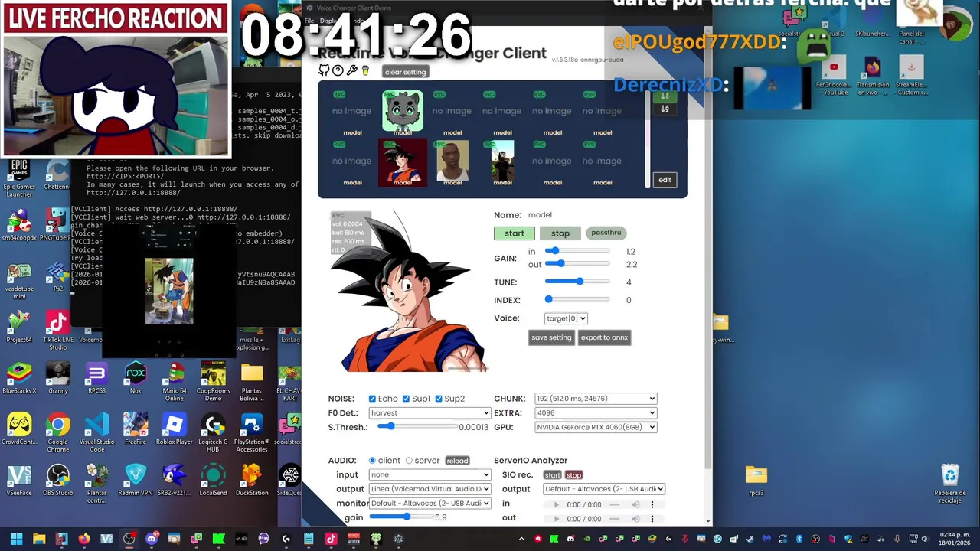Open Visual Studio Code desktop icon

tap(96, 430)
